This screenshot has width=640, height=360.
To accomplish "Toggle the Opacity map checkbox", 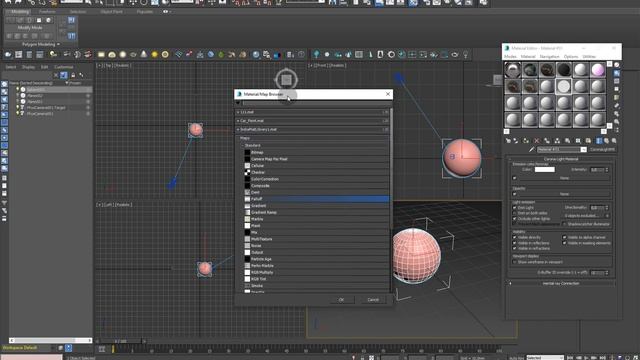I will coord(514,194).
